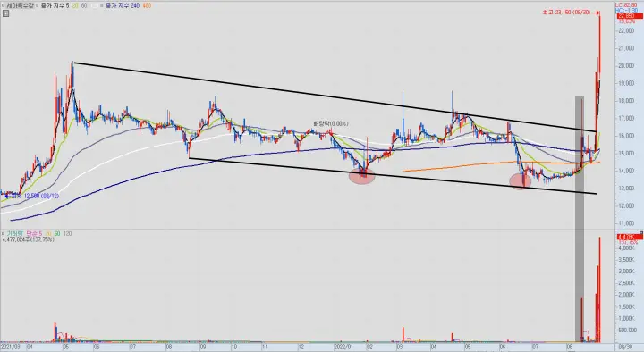Click the 2,000K volume axis label
644x352 pixels.
coord(626,295)
